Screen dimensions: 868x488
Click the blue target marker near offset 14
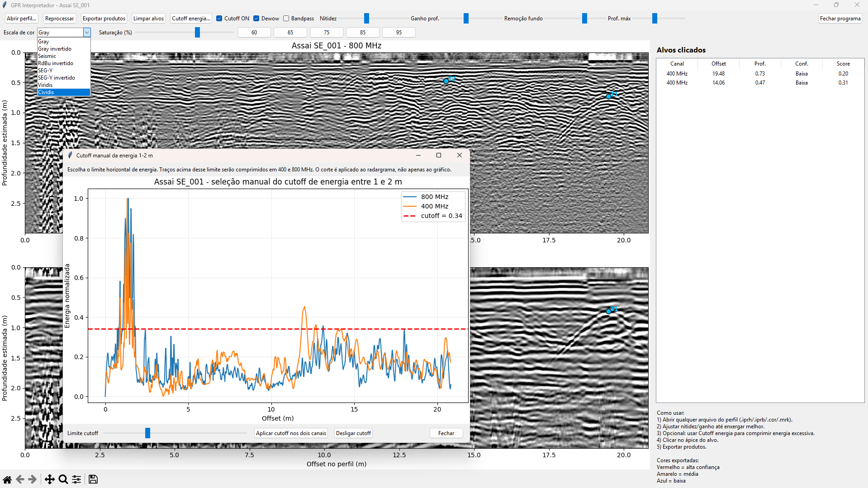446,81
